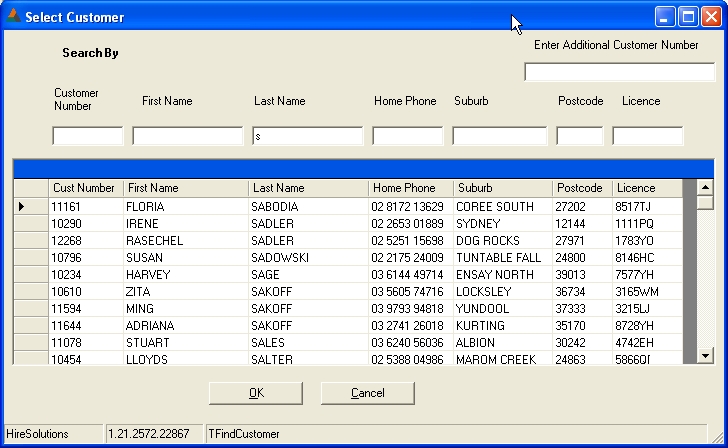Click postcode 36734

(570, 292)
